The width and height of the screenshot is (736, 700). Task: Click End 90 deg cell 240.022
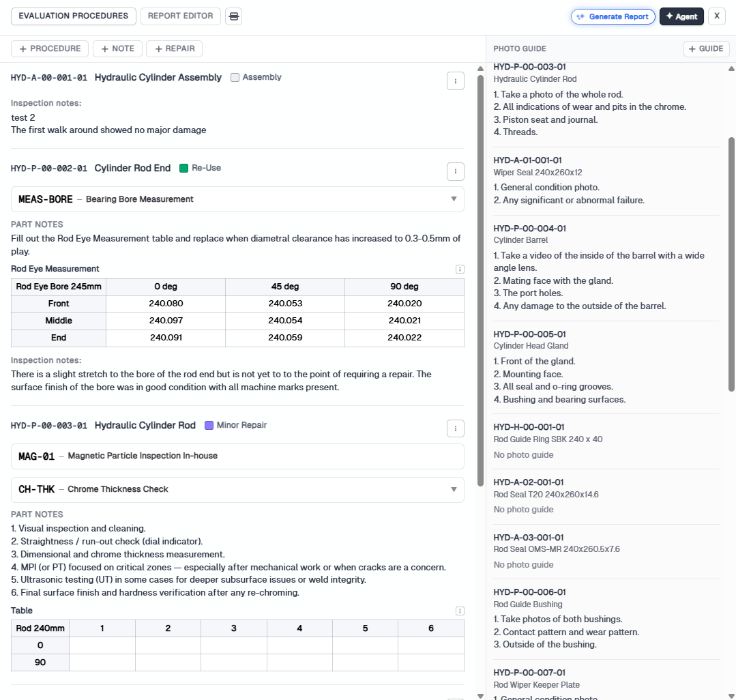(x=404, y=338)
